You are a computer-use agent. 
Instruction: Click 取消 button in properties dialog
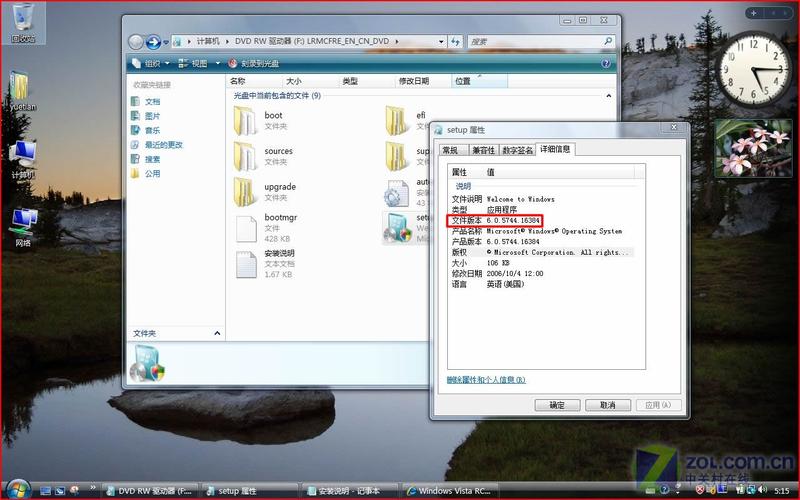(x=608, y=405)
